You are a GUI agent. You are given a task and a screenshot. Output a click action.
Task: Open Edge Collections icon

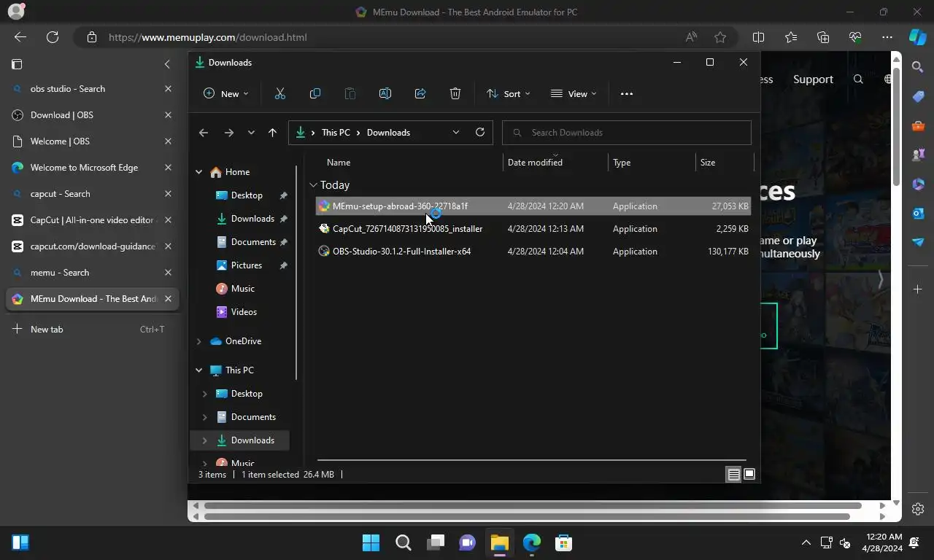(x=823, y=37)
